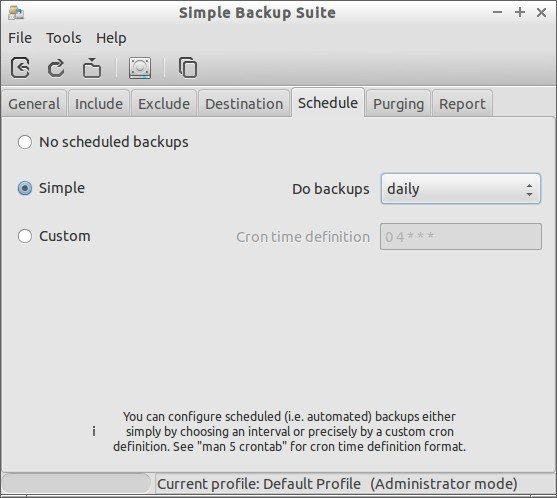Image resolution: width=557 pixels, height=498 pixels.
Task: Open the Tools menu
Action: click(64, 38)
